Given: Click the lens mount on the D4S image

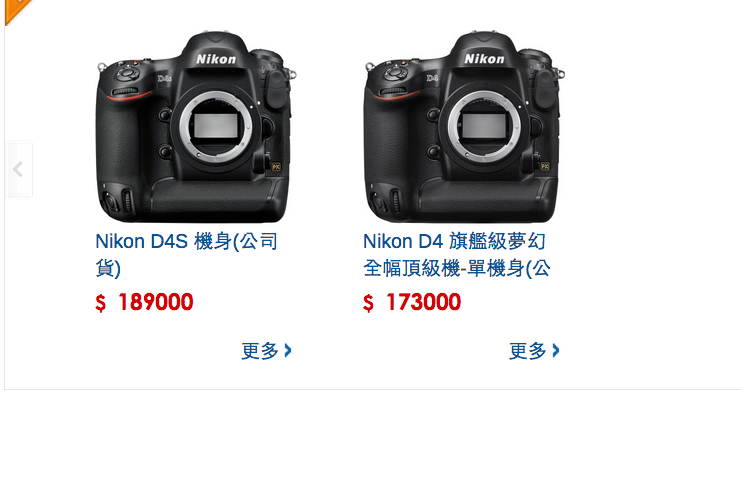Looking at the screenshot, I should (216, 126).
